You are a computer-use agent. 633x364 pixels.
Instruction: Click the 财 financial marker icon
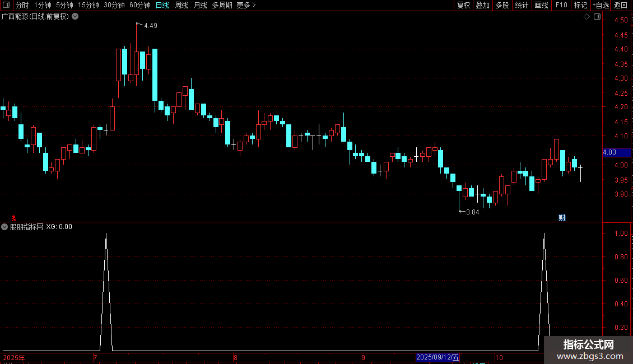pyautogui.click(x=561, y=218)
